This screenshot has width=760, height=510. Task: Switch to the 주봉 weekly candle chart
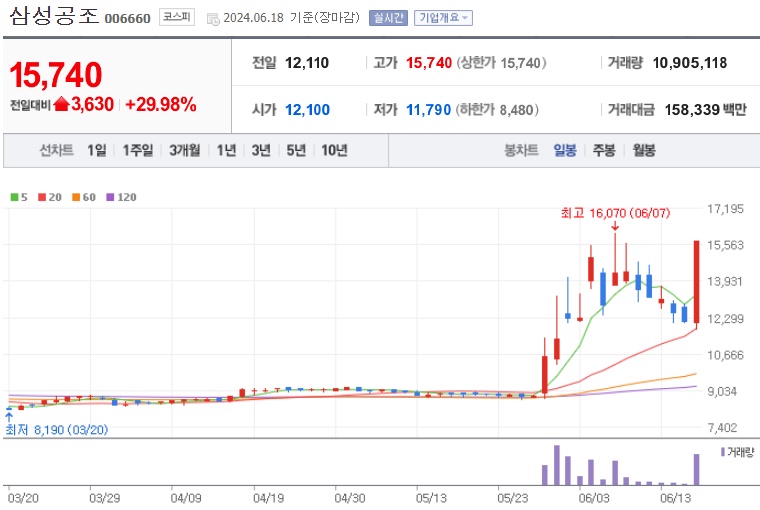pos(604,150)
